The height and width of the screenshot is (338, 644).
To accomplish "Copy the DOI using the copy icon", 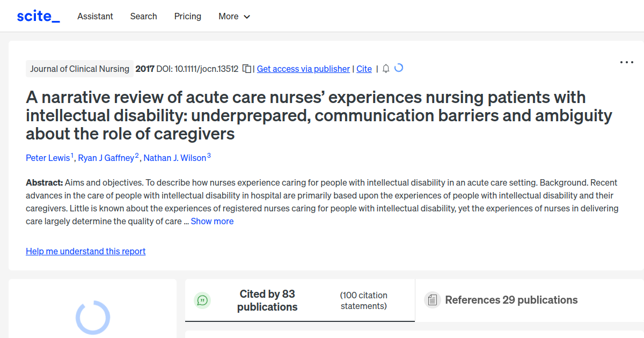I will (x=246, y=69).
